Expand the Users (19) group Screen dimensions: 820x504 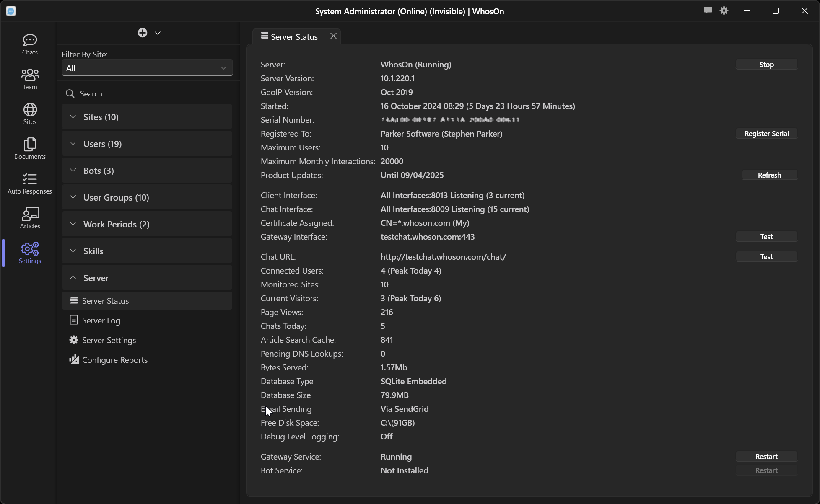[x=147, y=144]
